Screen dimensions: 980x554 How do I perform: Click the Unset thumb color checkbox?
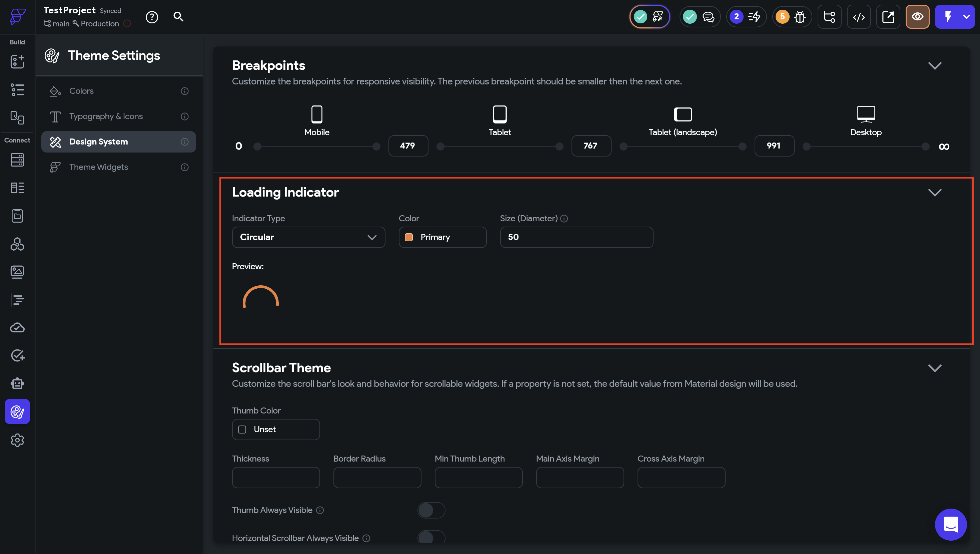[x=242, y=430]
